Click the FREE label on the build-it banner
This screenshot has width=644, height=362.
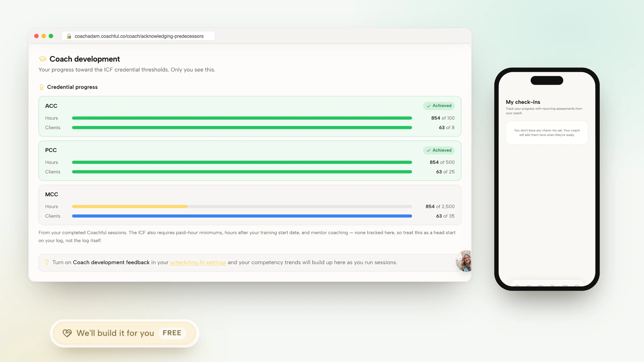(172, 333)
